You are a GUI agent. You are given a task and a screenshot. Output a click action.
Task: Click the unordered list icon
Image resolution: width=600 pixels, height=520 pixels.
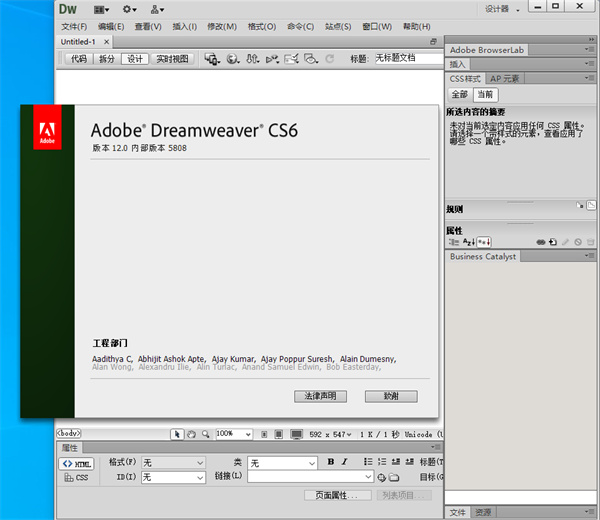368,462
